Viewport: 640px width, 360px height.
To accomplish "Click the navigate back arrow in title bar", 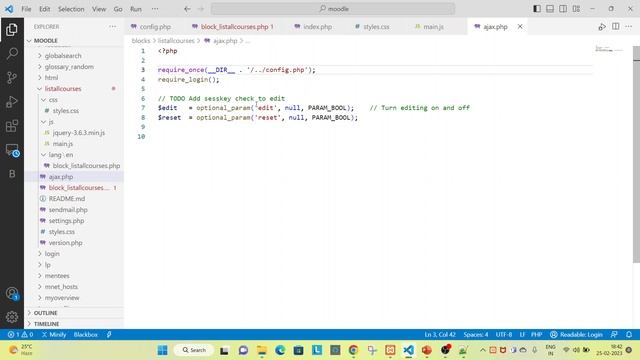I will pos(187,9).
